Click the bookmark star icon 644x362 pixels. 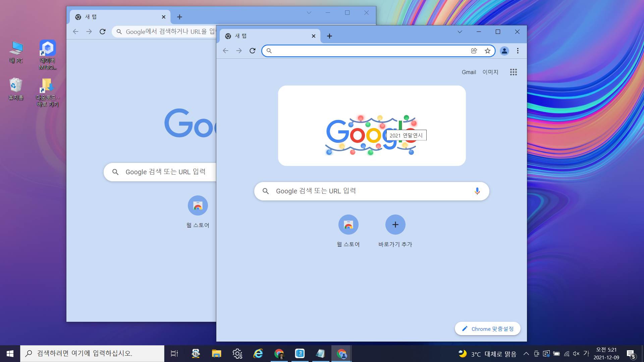[x=487, y=51]
